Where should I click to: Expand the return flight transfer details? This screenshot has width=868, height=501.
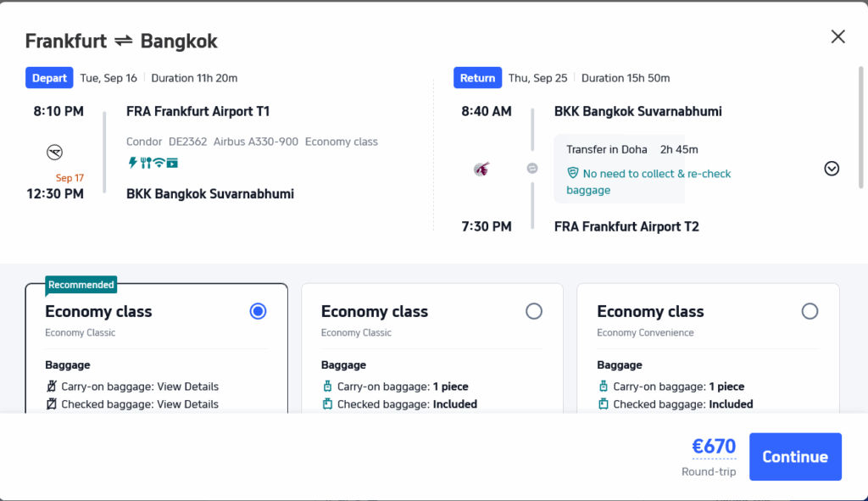832,169
